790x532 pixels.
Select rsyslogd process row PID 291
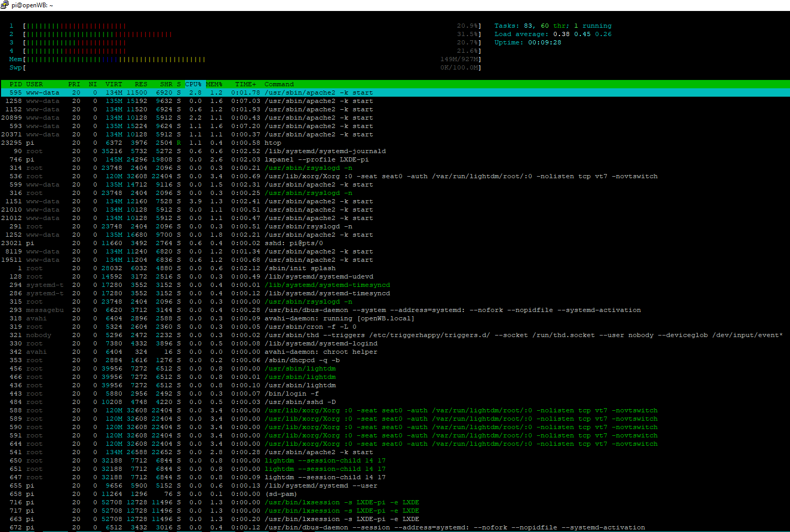395,226
